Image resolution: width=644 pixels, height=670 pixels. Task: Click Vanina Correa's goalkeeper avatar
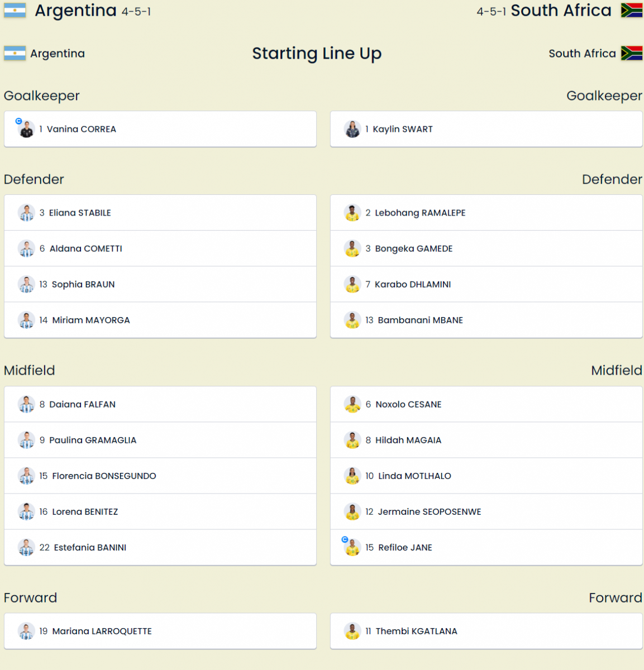click(x=26, y=130)
